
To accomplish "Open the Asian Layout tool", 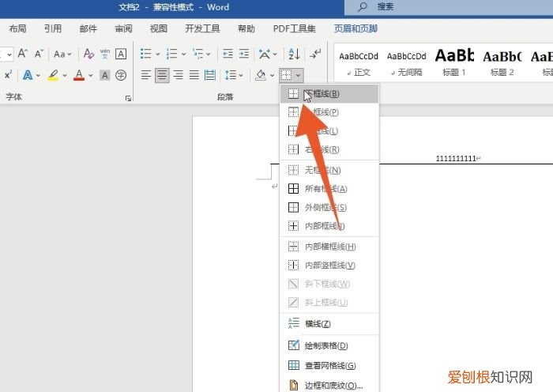I will coord(265,54).
